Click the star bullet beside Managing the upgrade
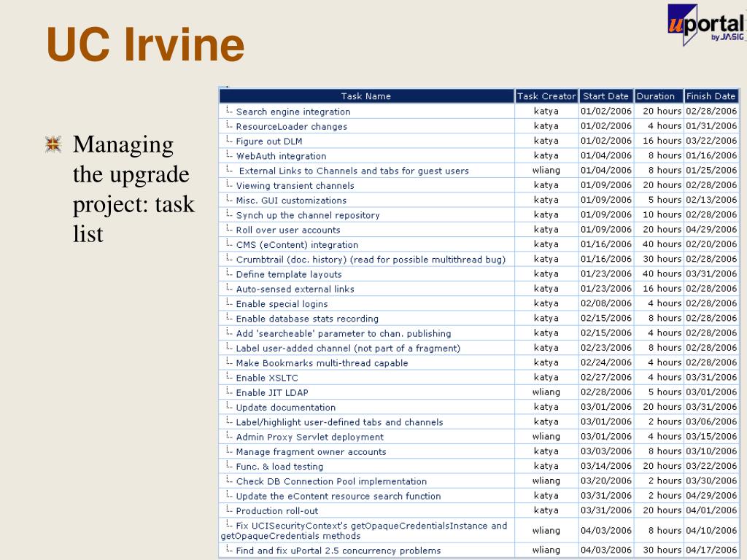Image resolution: width=747 pixels, height=560 pixels. coord(53,144)
